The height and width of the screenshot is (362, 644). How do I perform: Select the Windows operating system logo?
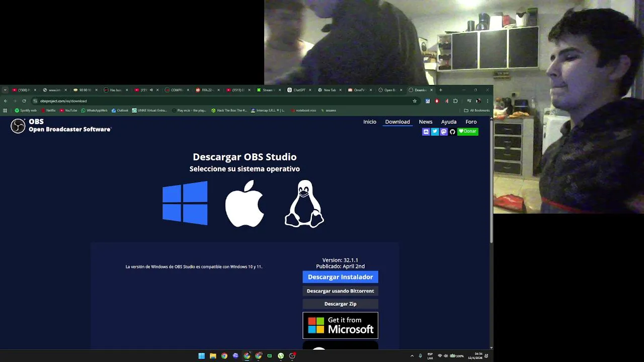pos(185,203)
